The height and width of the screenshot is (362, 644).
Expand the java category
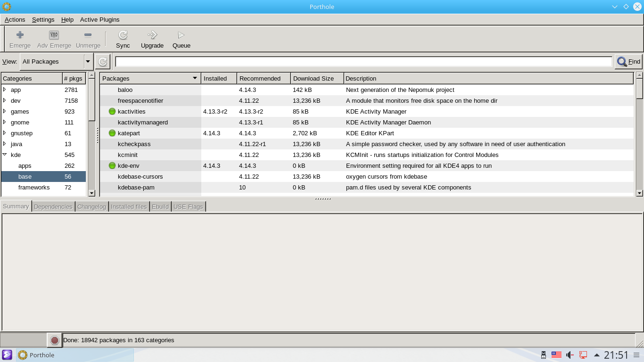tap(5, 144)
